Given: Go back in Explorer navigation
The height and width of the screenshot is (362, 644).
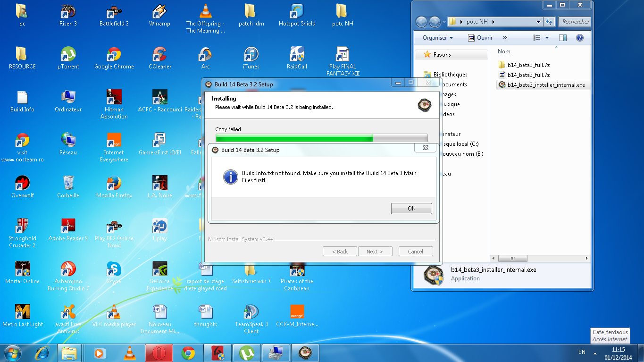Looking at the screenshot, I should pyautogui.click(x=421, y=22).
